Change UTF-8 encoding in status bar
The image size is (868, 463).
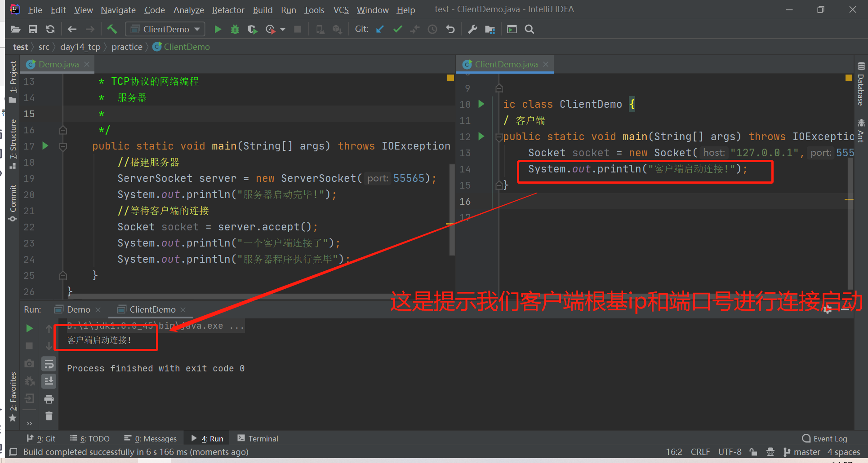point(730,452)
